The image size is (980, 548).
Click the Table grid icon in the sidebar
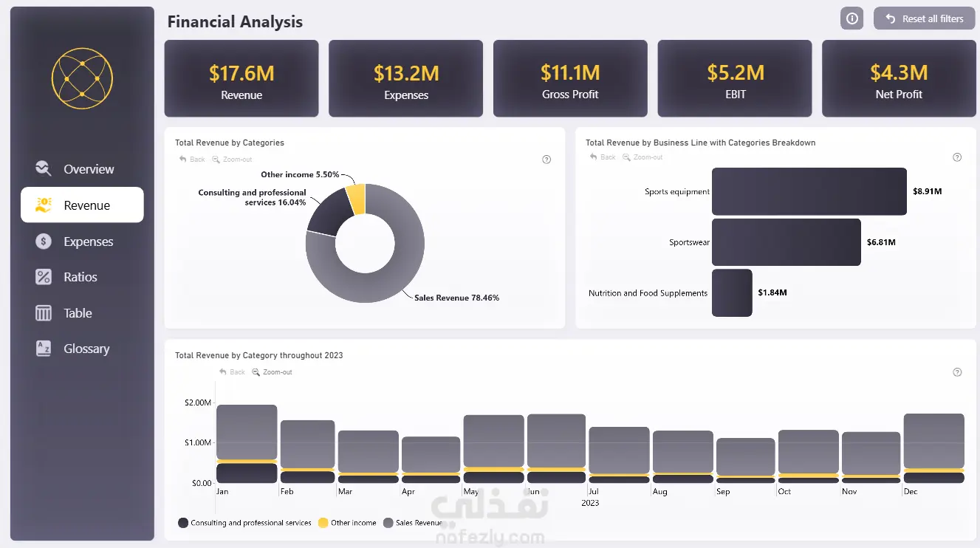pos(44,313)
